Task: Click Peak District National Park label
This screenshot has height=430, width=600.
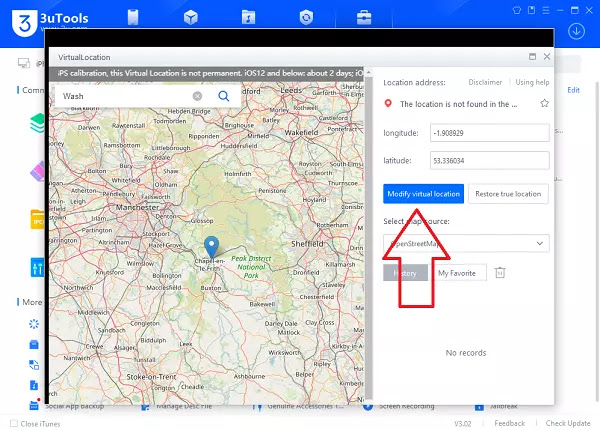Action: click(251, 267)
